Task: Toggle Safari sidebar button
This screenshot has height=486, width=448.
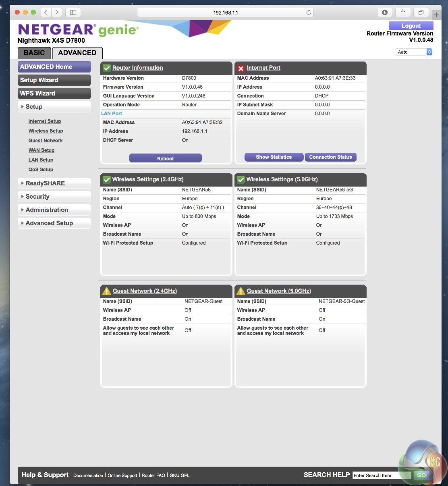Action: tap(73, 12)
